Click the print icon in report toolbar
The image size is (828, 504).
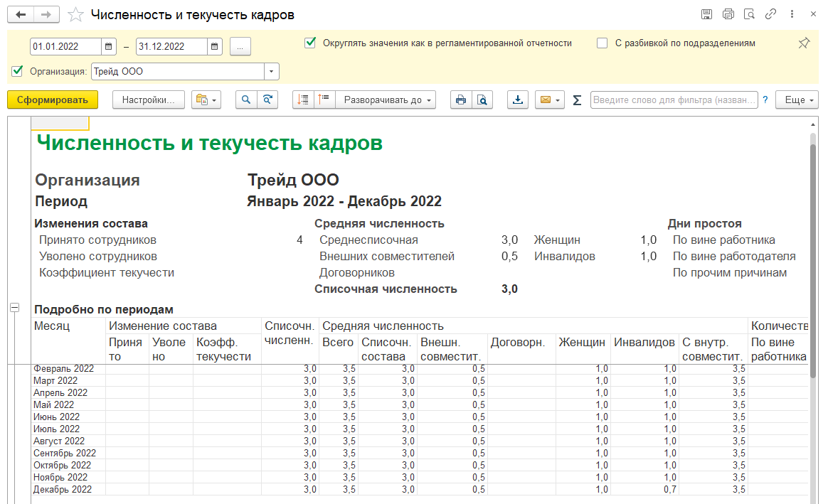pos(461,100)
